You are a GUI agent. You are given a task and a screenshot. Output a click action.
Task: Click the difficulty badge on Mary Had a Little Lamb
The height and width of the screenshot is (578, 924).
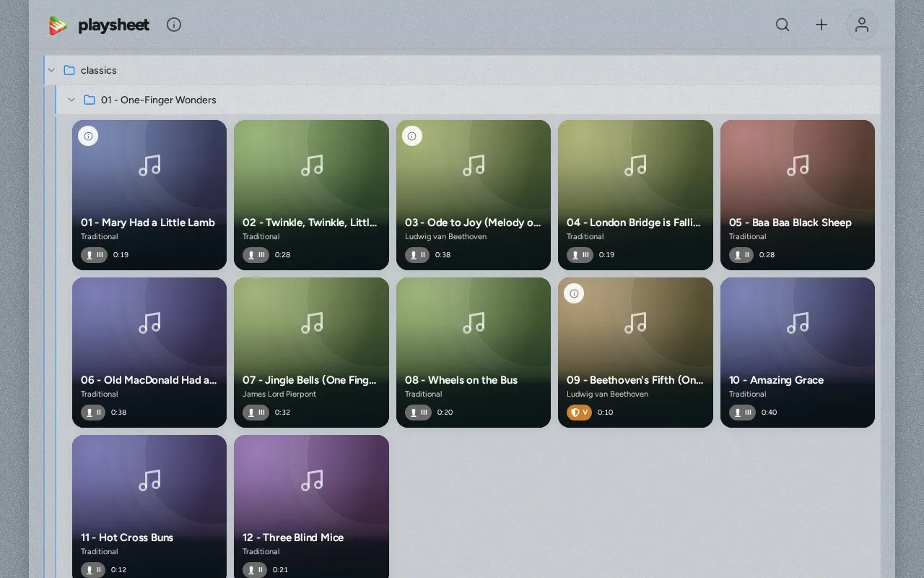point(94,255)
